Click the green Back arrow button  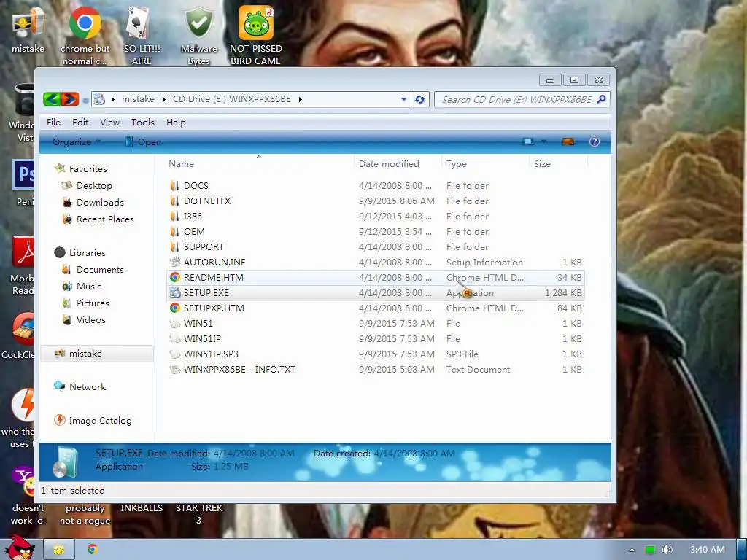[x=52, y=99]
